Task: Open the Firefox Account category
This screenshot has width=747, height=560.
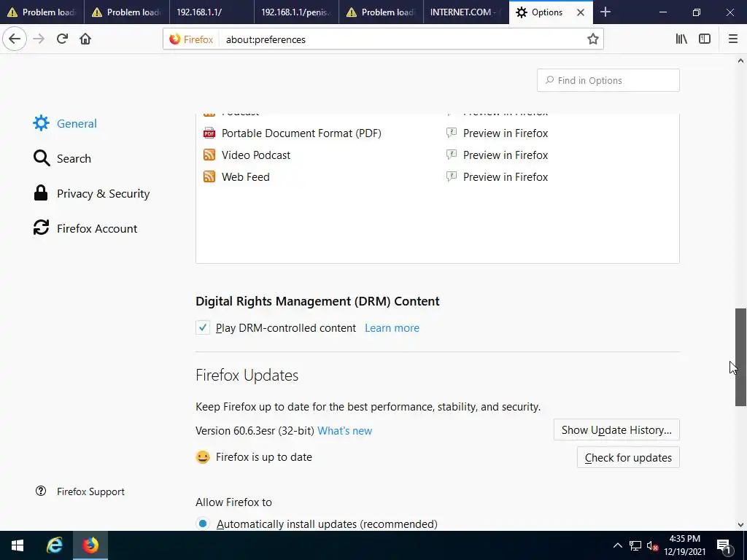Action: coord(85,228)
